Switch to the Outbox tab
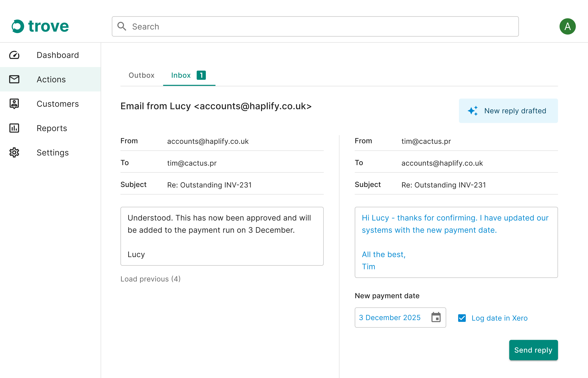Image resolution: width=588 pixels, height=378 pixels. [141, 75]
